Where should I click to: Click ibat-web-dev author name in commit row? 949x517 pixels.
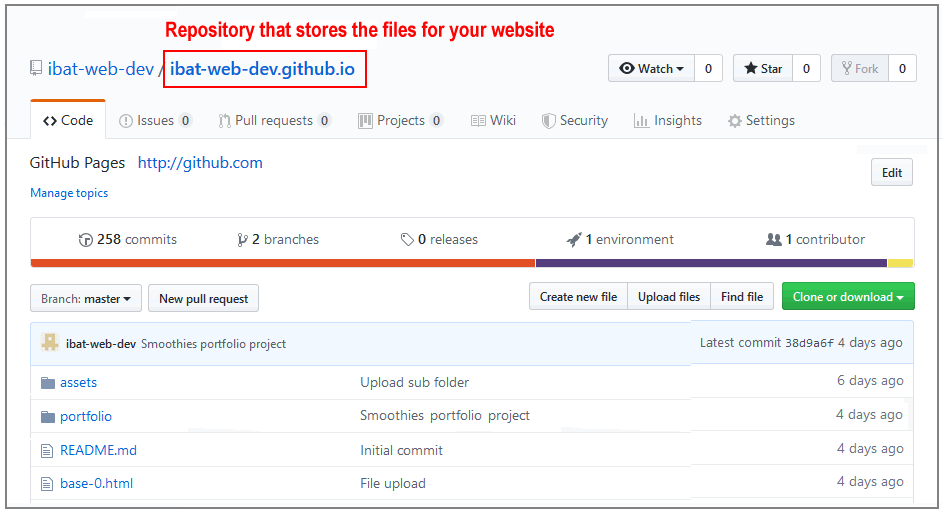[100, 344]
